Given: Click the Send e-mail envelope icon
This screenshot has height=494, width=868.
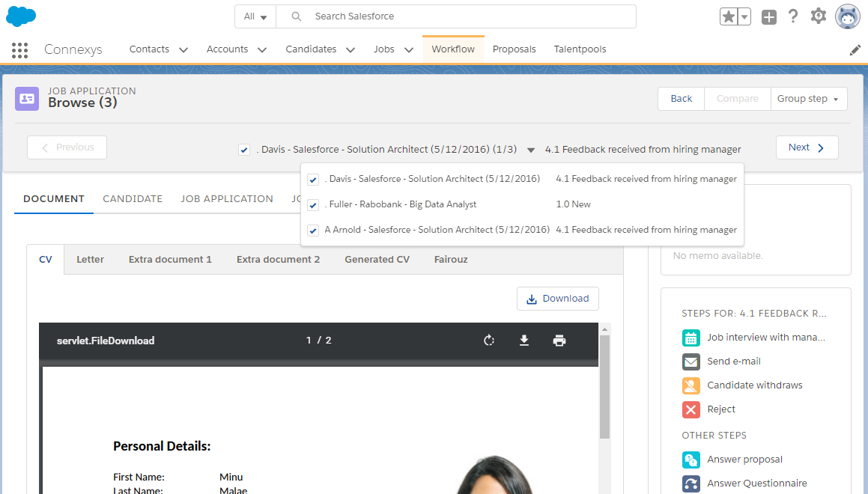Looking at the screenshot, I should point(691,362).
